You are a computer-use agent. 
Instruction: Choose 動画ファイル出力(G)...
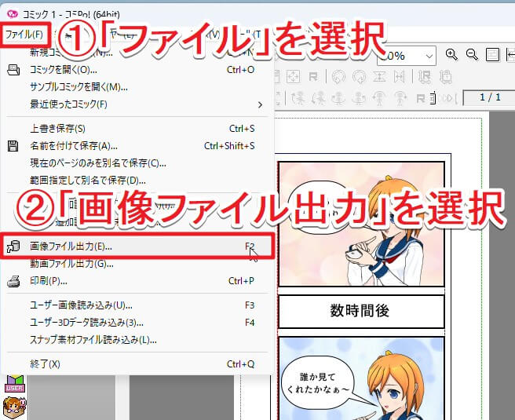coord(137,263)
